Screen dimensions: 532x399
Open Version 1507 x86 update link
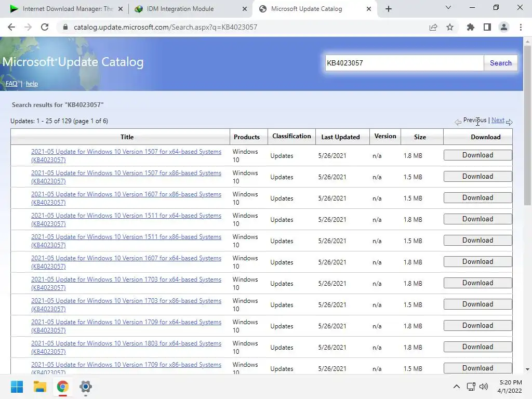(x=126, y=177)
